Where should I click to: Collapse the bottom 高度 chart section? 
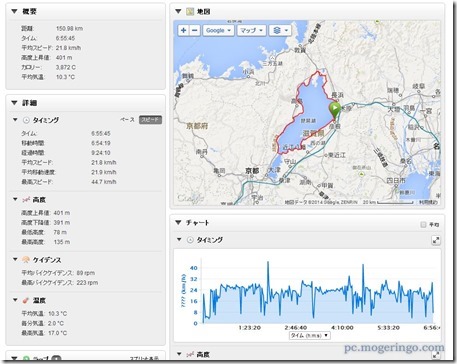pyautogui.click(x=179, y=354)
